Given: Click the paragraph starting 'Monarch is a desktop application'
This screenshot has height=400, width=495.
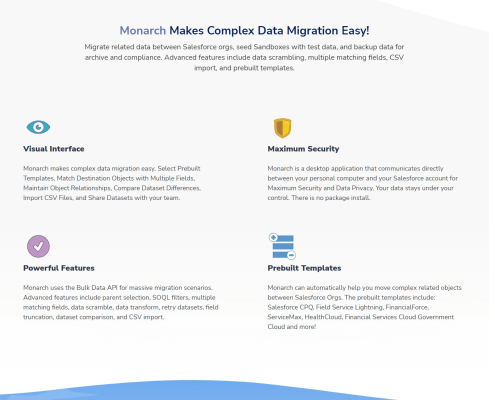Looking at the screenshot, I should pyautogui.click(x=363, y=183).
